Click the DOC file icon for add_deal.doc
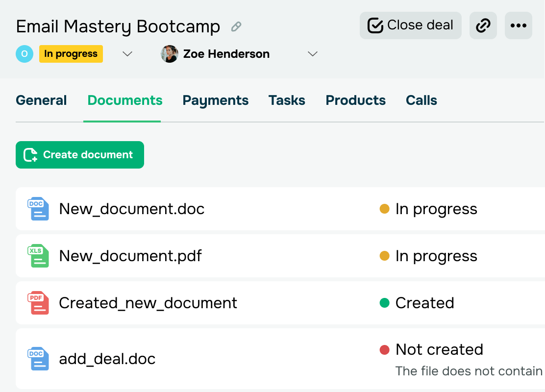The width and height of the screenshot is (545, 392). (38, 359)
